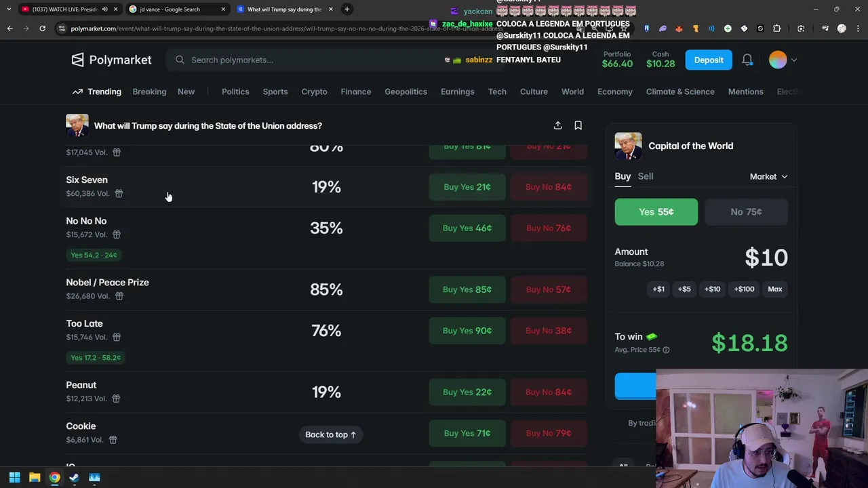
Task: Add +$1 to the amount
Action: (x=658, y=289)
